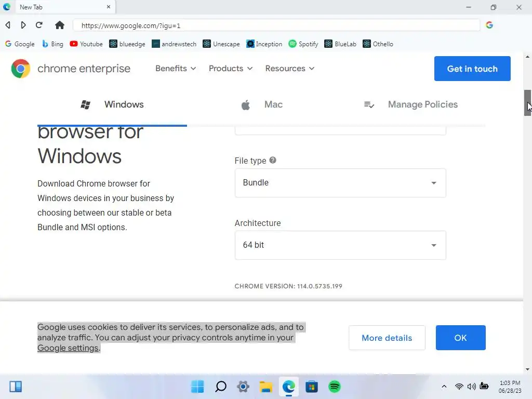
Task: Open the Windows Start menu
Action: click(x=197, y=387)
